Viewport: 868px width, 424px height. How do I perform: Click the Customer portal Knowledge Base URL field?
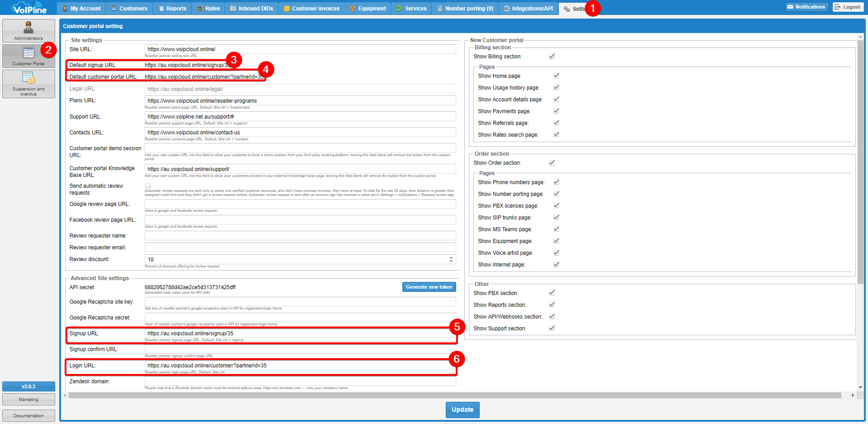300,169
